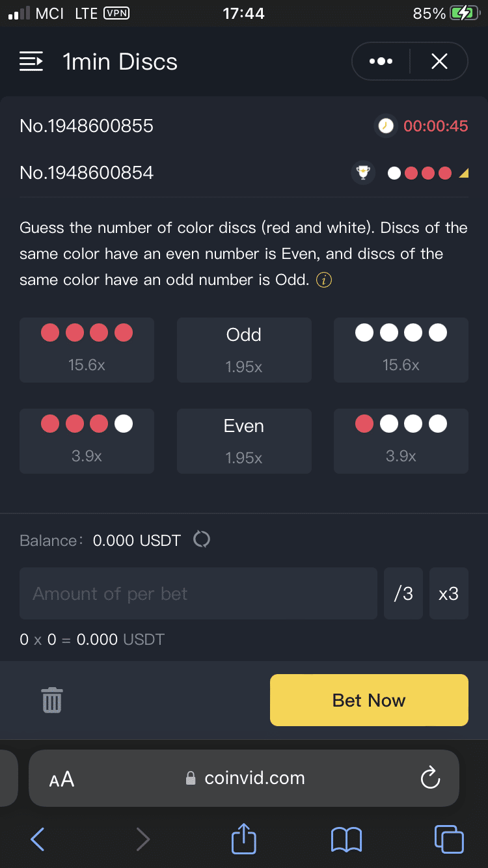Go back with Safari back arrow
The width and height of the screenshot is (488, 868).
[x=38, y=839]
